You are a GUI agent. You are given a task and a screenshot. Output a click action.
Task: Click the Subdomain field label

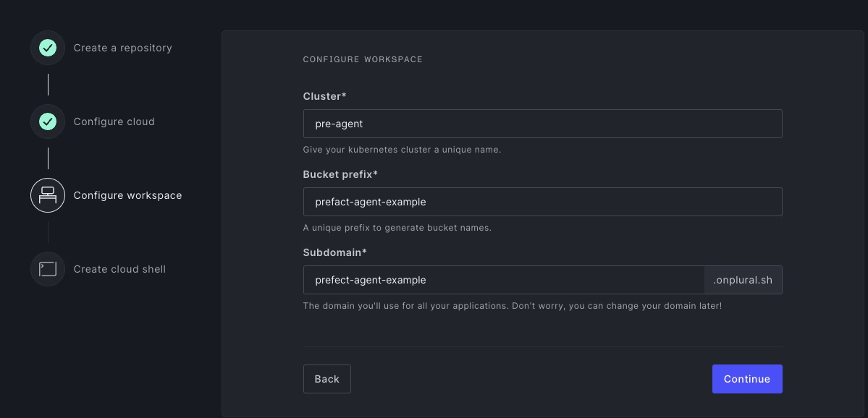335,252
